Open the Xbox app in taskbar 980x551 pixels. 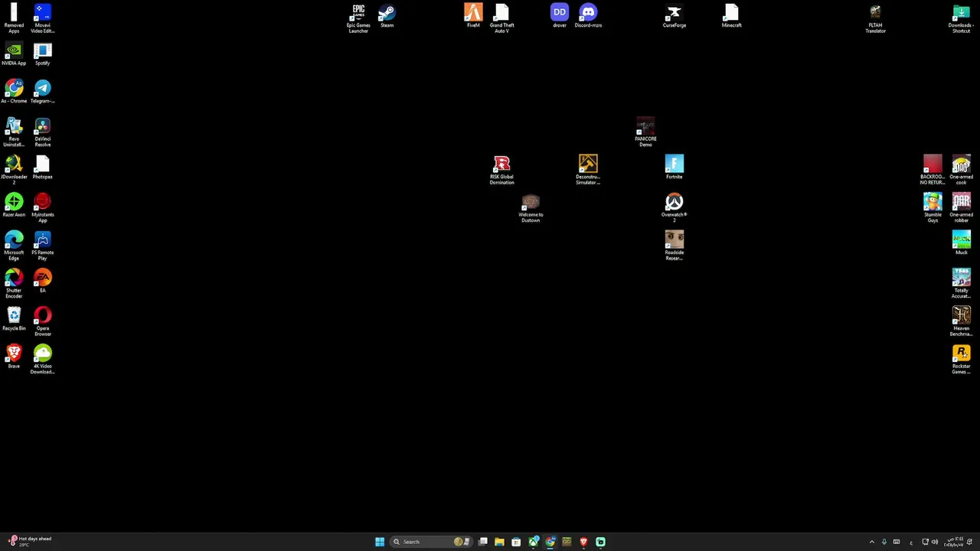534,542
